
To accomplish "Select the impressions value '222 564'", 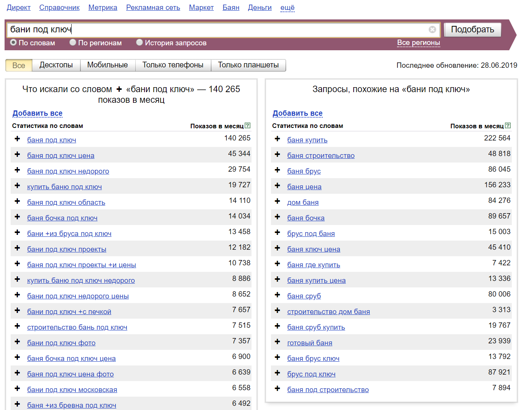I will [497, 138].
